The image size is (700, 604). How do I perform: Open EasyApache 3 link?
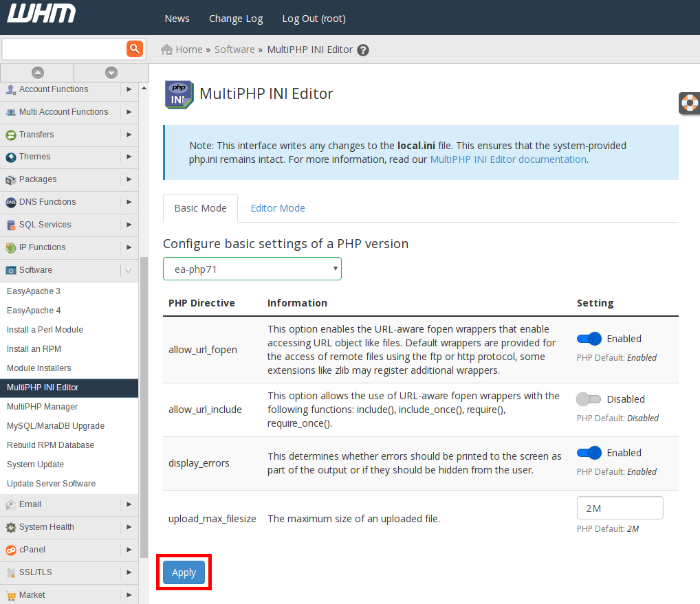pyautogui.click(x=34, y=291)
